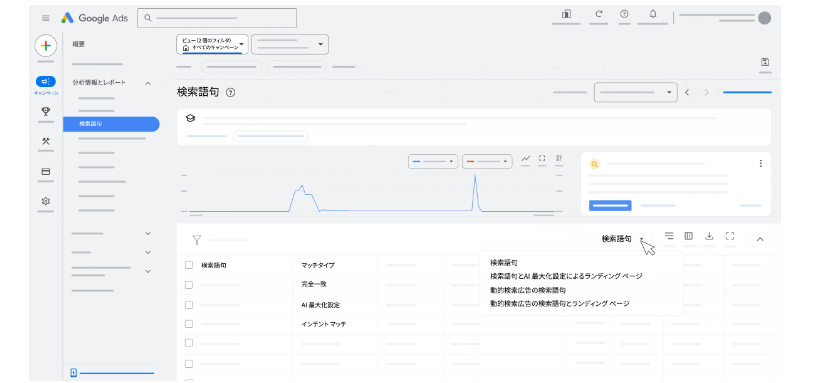Click the 検索語句 column header

(x=214, y=266)
